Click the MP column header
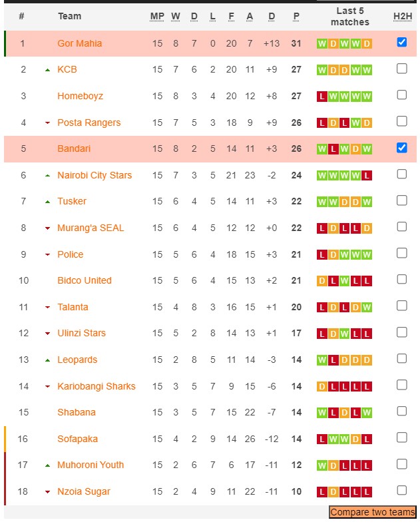The height and width of the screenshot is (528, 420). point(157,16)
